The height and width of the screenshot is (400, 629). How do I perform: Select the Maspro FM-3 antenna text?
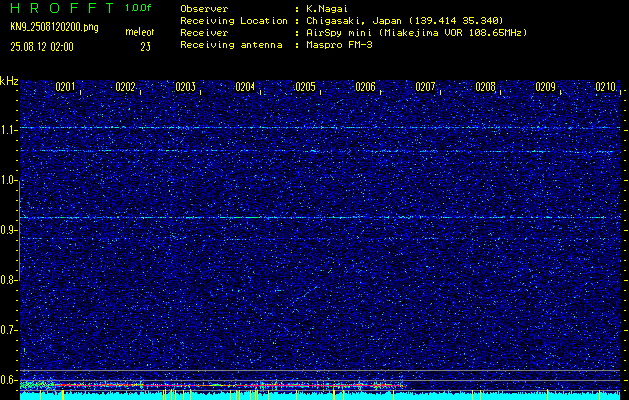tap(339, 45)
